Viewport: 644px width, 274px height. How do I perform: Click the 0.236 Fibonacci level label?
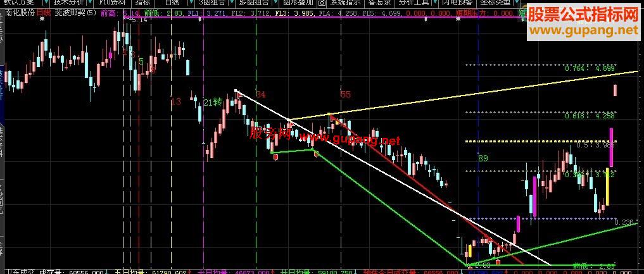click(625, 222)
